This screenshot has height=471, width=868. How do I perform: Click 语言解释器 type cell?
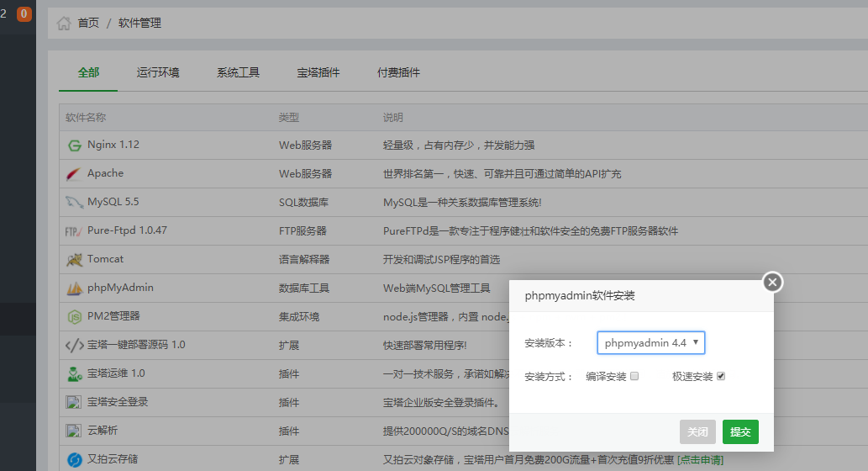pos(304,259)
